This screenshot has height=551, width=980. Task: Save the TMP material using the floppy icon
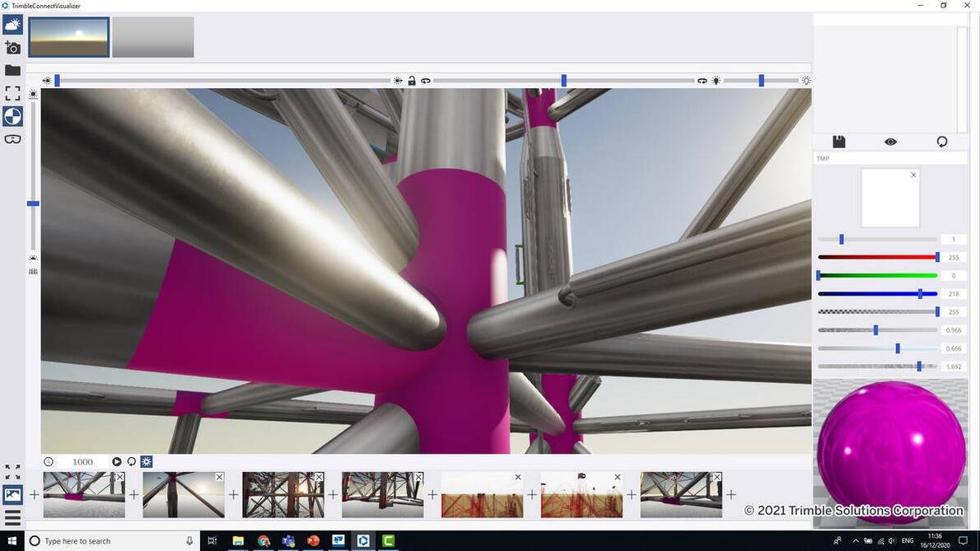(838, 141)
